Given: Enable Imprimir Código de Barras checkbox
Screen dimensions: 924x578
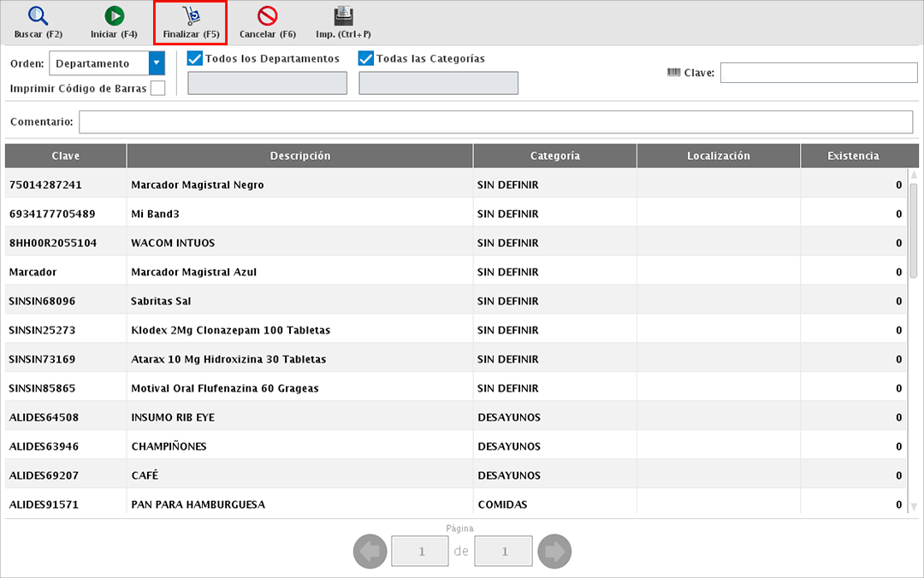Looking at the screenshot, I should (157, 88).
